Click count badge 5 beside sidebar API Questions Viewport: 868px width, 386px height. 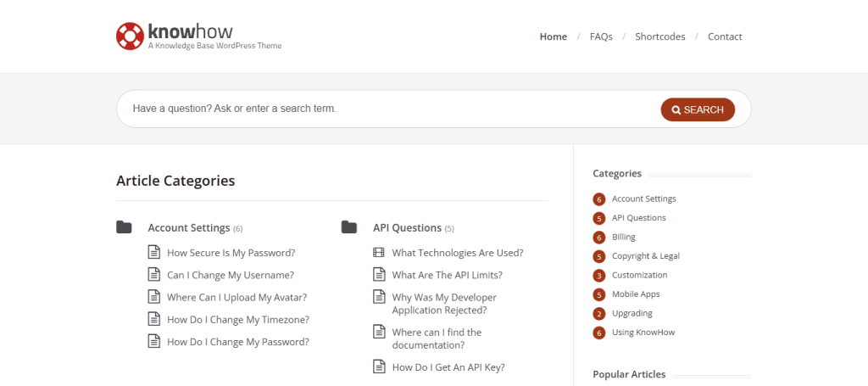pos(599,218)
